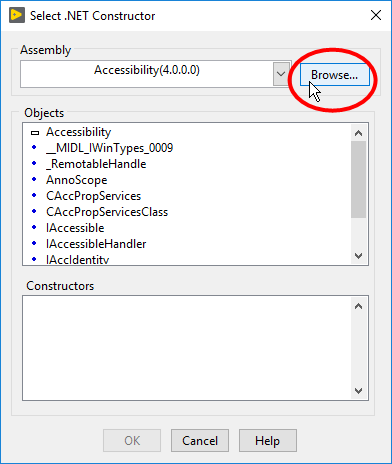Open Help for this dialog

click(268, 441)
